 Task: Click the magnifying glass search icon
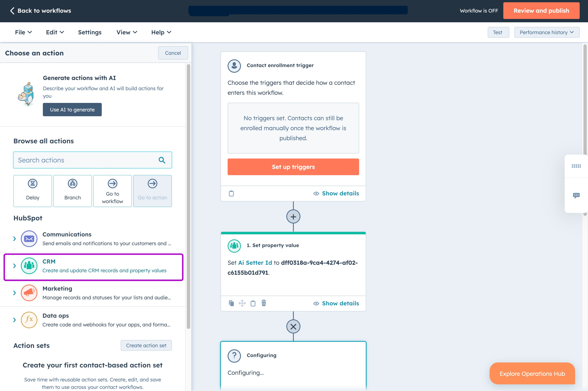tap(162, 160)
